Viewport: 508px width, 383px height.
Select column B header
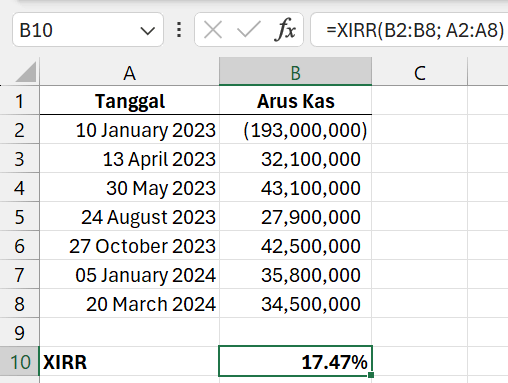[x=295, y=72]
